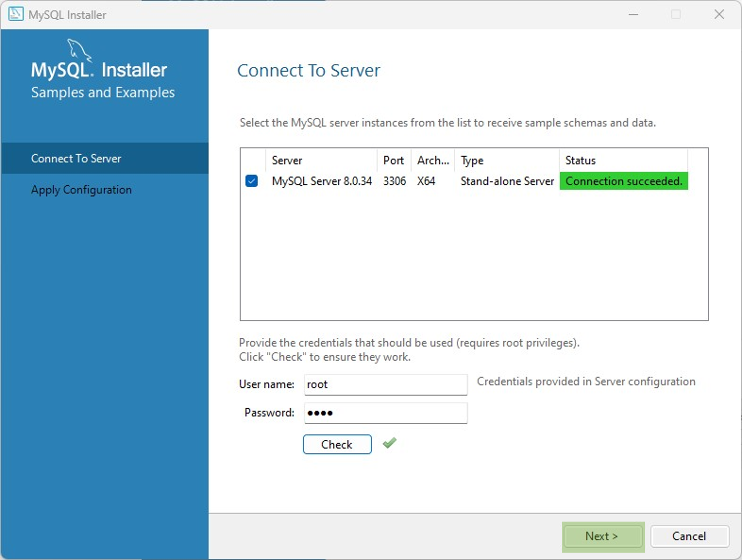Select Apply Configuration sidebar step
The height and width of the screenshot is (560, 742).
point(81,190)
